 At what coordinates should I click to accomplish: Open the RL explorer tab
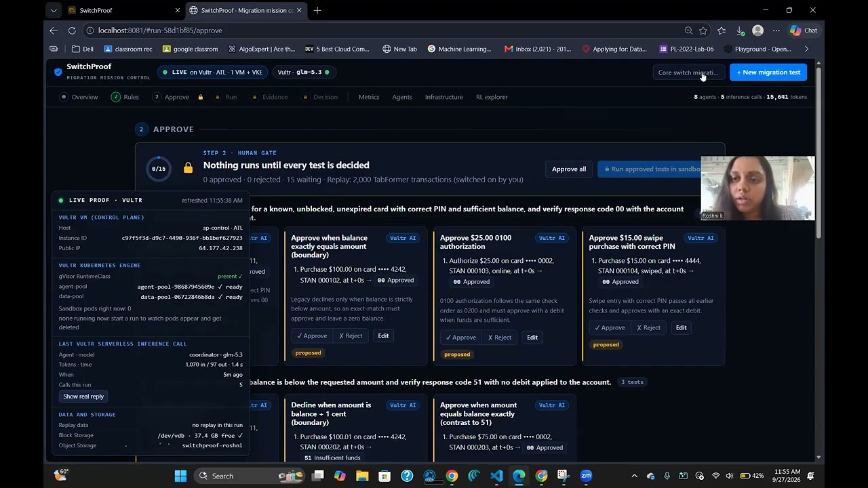coord(492,97)
